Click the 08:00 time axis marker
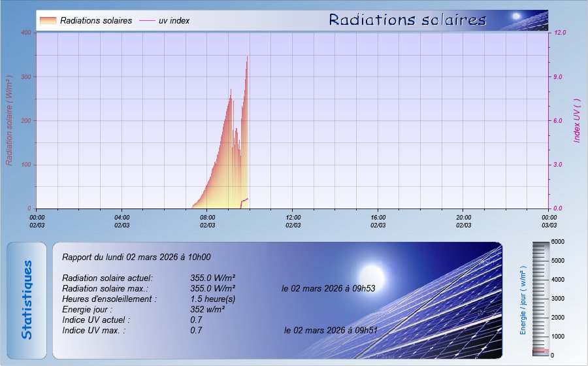This screenshot has height=366, width=588. pos(207,220)
